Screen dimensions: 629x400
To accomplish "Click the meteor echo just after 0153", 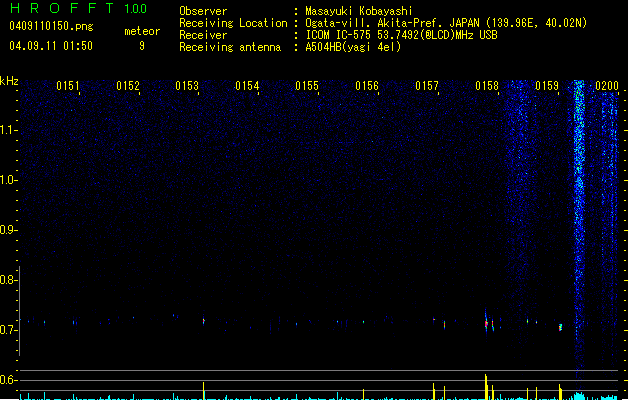I will click(x=204, y=321).
